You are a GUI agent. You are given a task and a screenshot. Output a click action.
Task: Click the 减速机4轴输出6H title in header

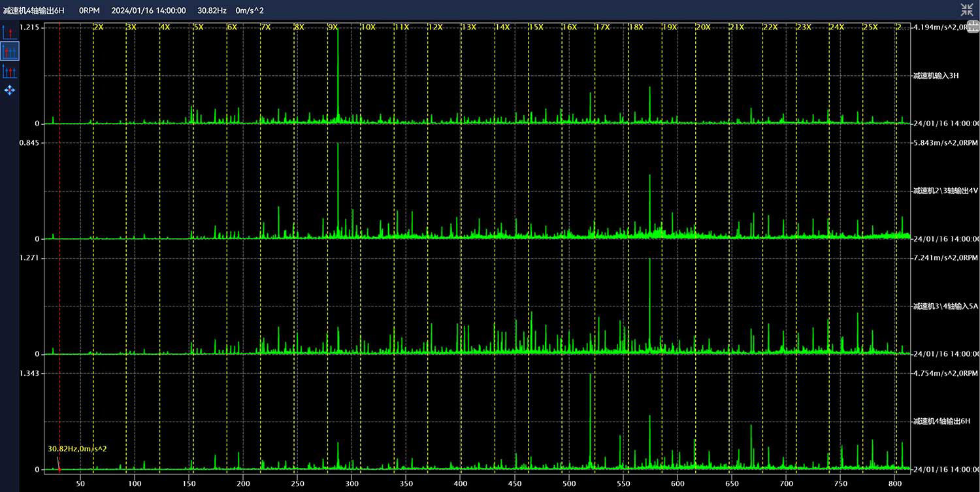pyautogui.click(x=34, y=10)
